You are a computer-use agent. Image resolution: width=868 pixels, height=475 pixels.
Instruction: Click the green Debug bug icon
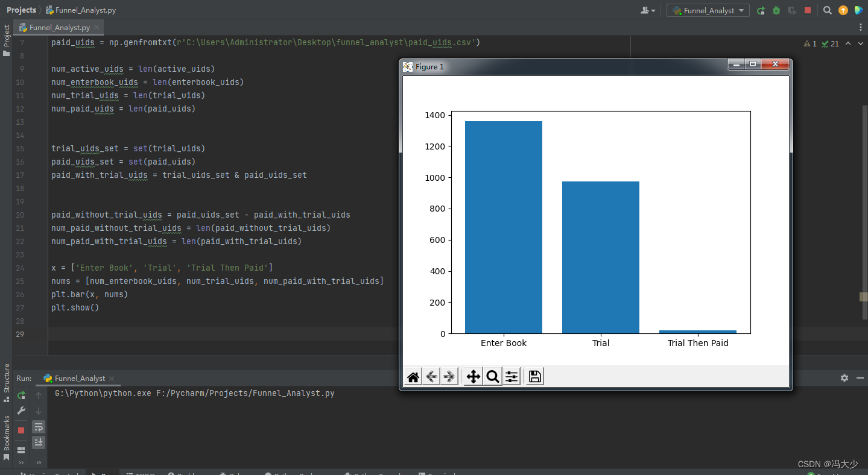pos(776,10)
